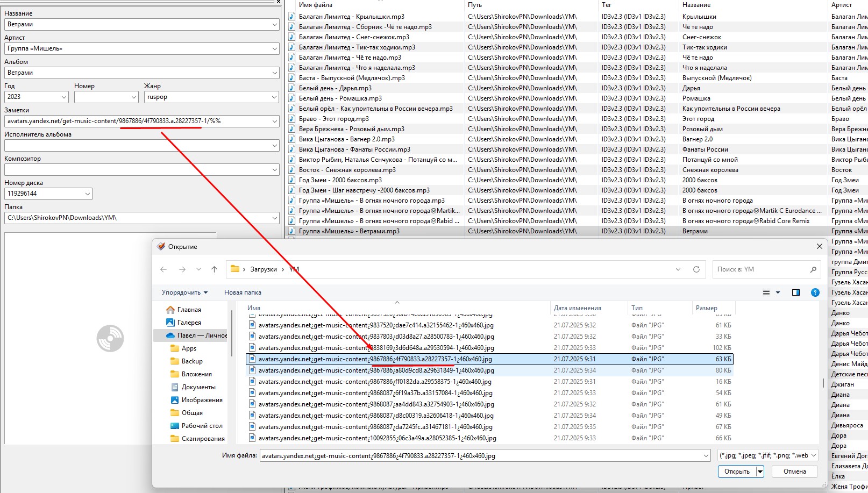Open Галерея in the sidebar

(189, 323)
